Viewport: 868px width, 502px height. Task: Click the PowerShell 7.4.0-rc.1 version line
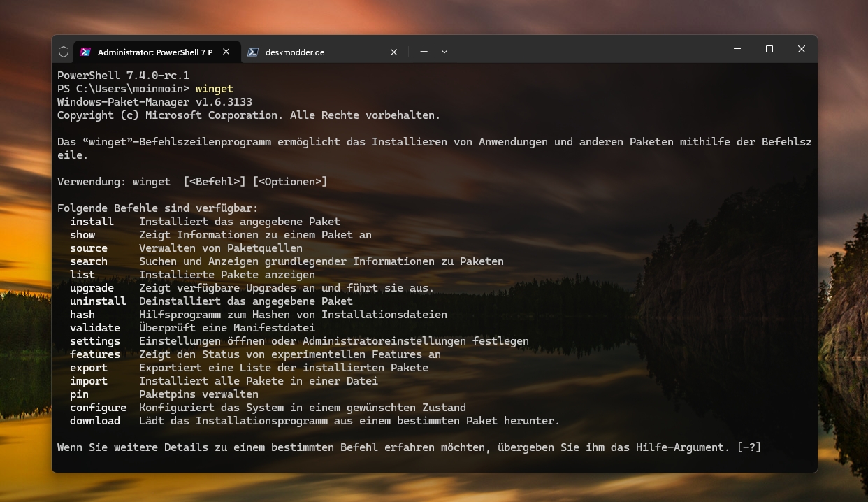(123, 76)
